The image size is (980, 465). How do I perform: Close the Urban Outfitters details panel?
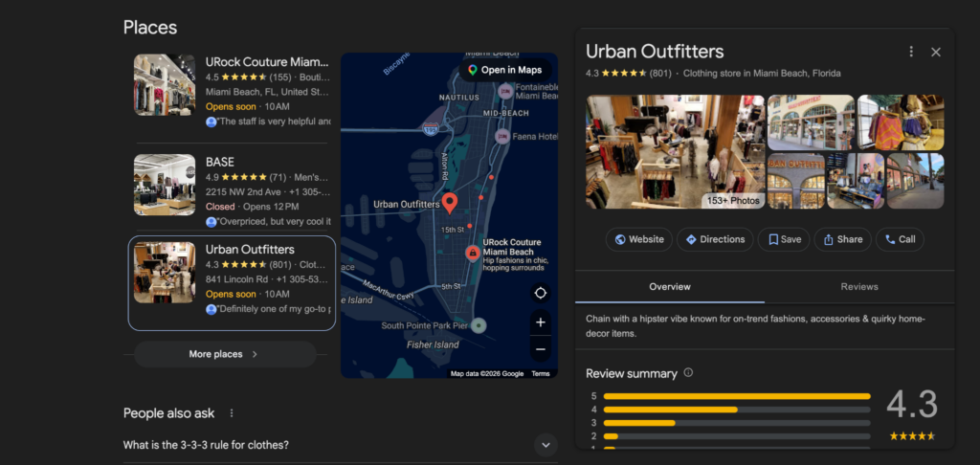(x=936, y=52)
